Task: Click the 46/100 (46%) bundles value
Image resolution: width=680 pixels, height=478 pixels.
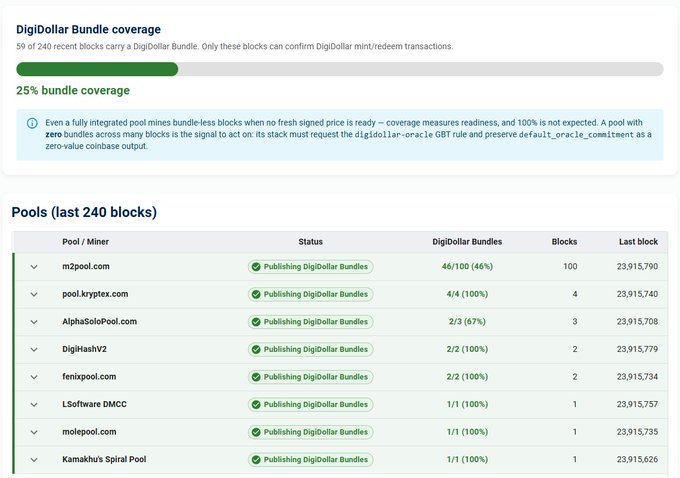Action: (x=467, y=266)
